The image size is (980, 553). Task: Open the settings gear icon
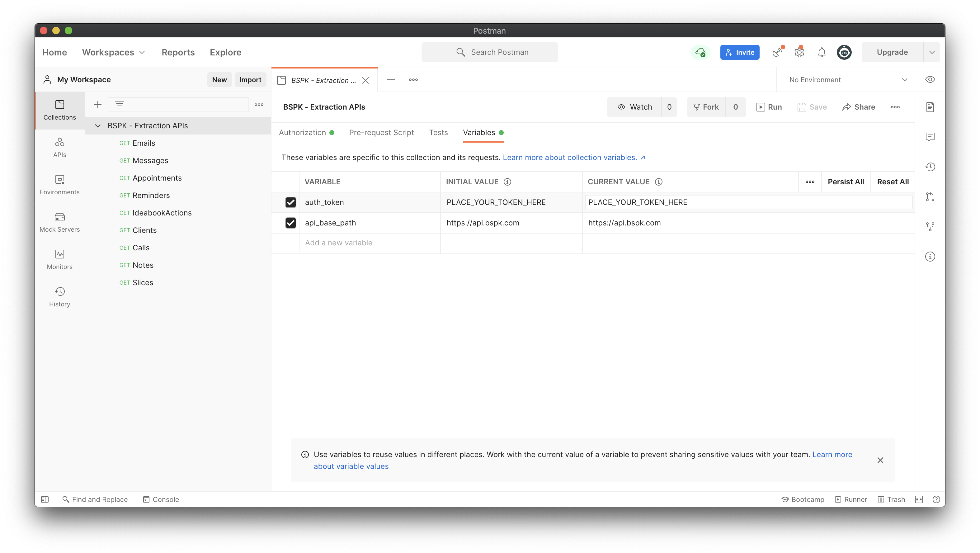799,52
